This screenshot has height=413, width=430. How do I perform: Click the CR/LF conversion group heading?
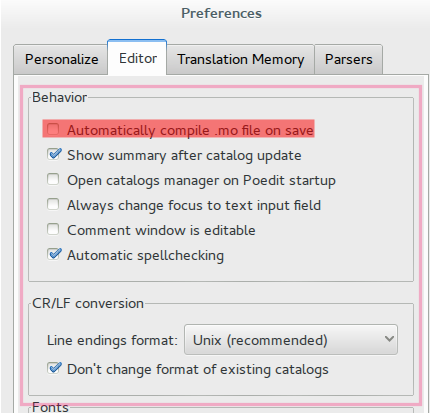88,304
